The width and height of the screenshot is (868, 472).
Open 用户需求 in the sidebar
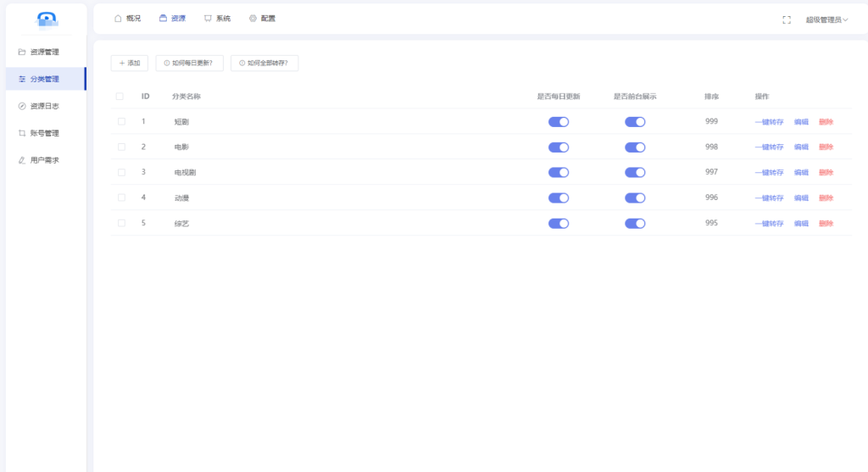(x=44, y=160)
